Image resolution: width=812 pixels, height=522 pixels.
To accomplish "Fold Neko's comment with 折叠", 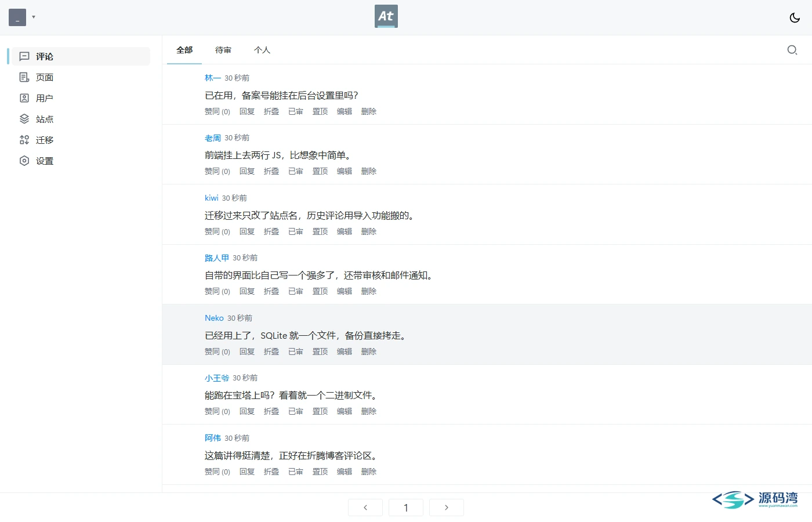I will click(271, 351).
